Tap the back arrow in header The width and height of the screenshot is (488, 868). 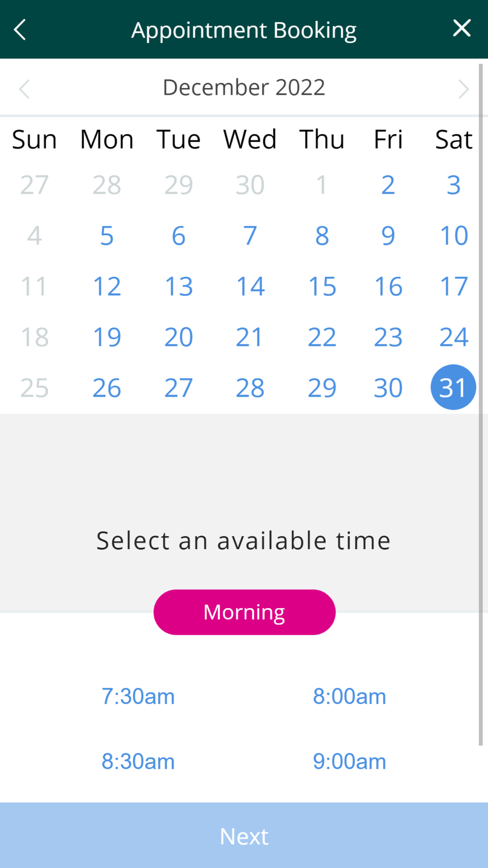point(20,29)
